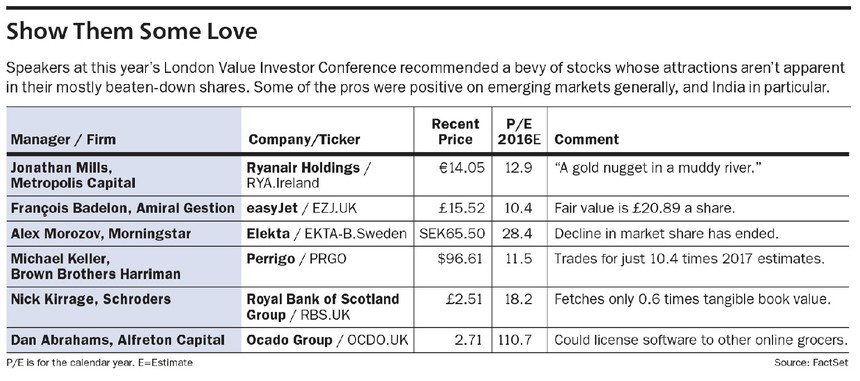Image resolution: width=860 pixels, height=381 pixels.
Task: Click the €14.05 price value
Action: pos(462,168)
